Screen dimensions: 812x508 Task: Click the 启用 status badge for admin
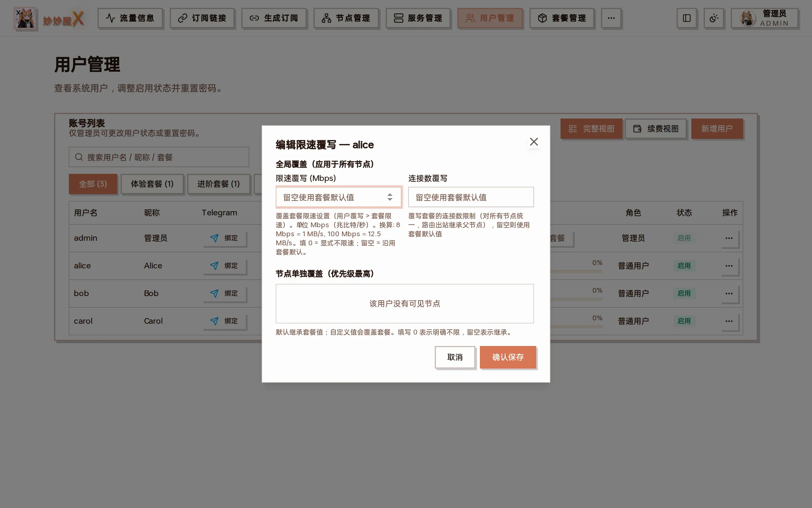pyautogui.click(x=684, y=238)
